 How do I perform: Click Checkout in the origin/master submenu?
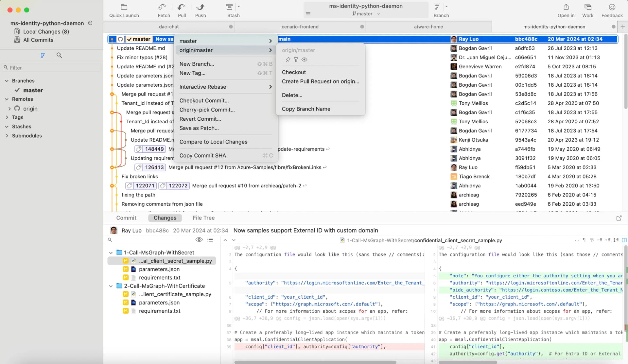tap(294, 72)
